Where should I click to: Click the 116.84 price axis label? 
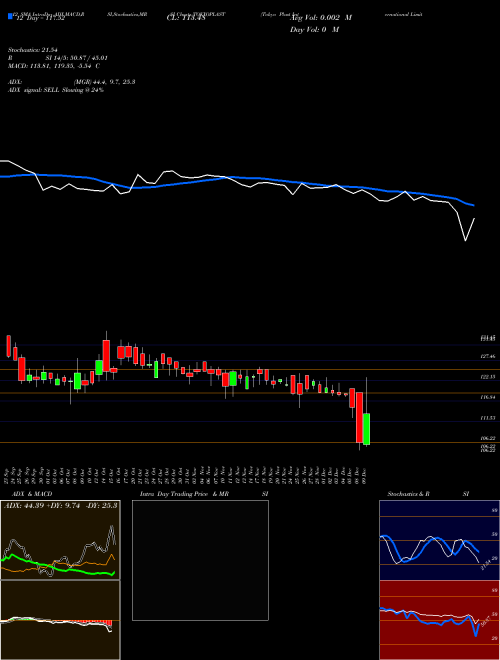coord(488,397)
